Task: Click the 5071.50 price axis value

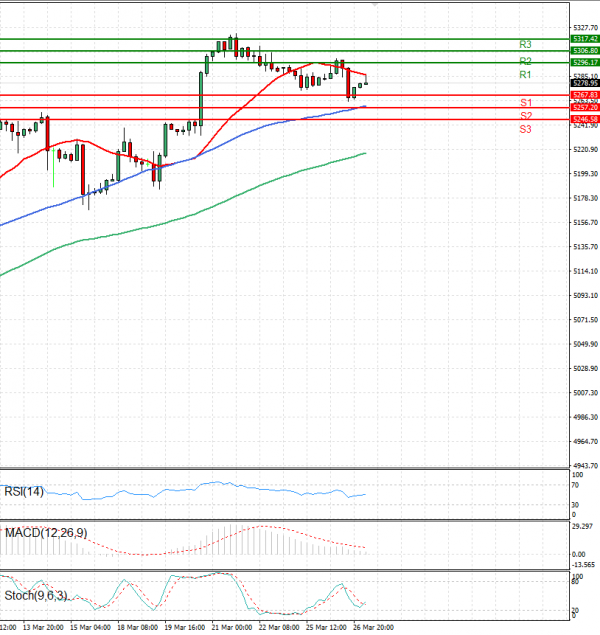Action: (585, 320)
